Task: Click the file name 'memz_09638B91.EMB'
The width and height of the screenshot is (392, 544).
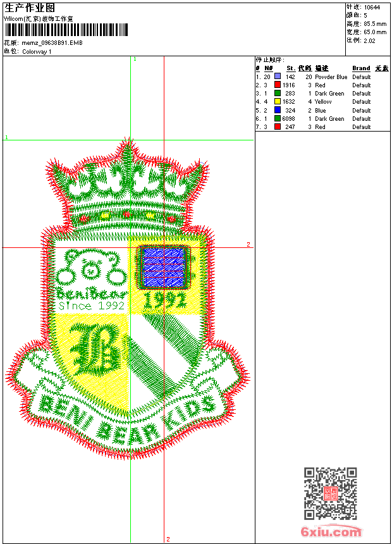Action: (x=52, y=43)
